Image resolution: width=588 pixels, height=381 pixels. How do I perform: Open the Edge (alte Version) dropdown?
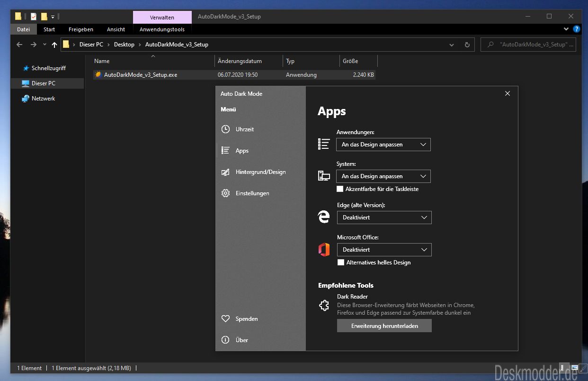(384, 218)
